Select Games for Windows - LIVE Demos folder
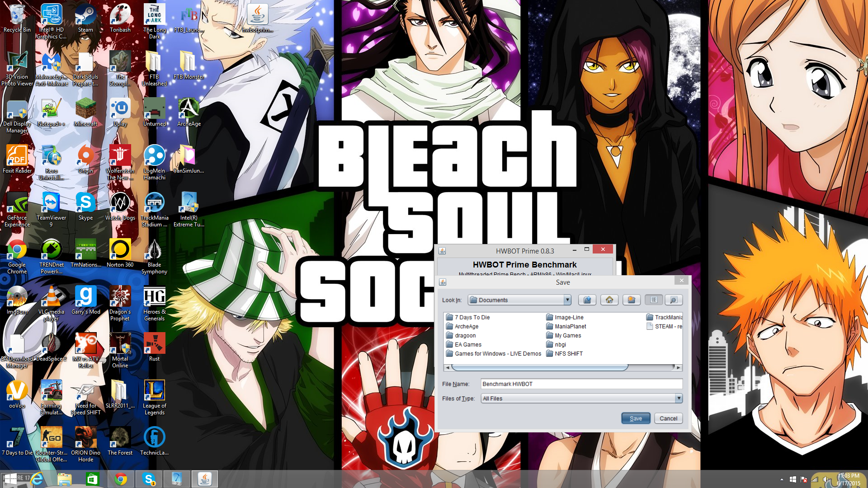The height and width of the screenshot is (488, 868). (494, 353)
